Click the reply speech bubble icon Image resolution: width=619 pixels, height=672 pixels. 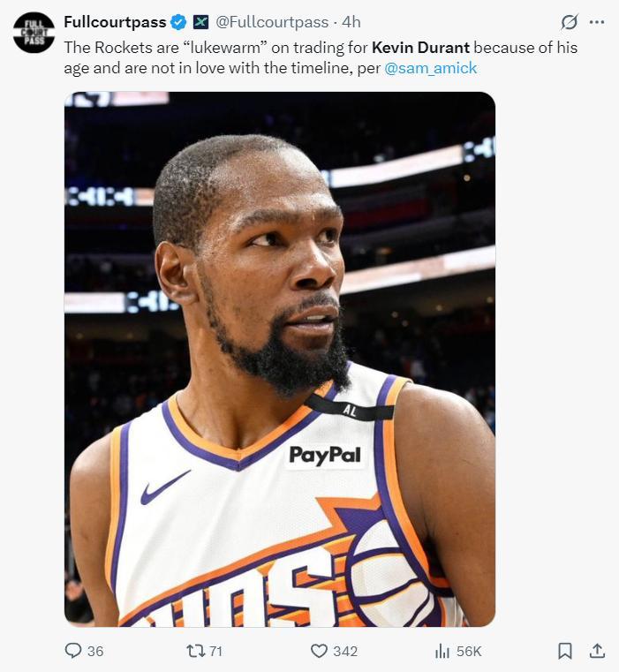(x=73, y=651)
